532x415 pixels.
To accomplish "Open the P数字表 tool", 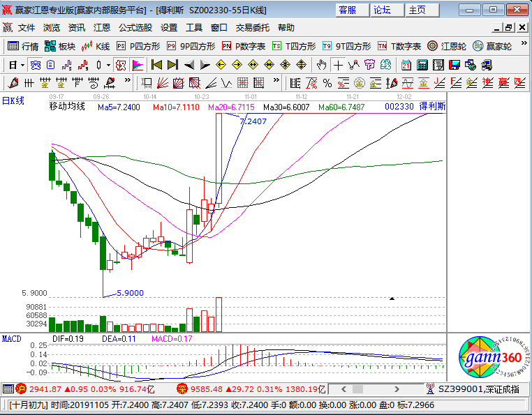I will tap(244, 46).
